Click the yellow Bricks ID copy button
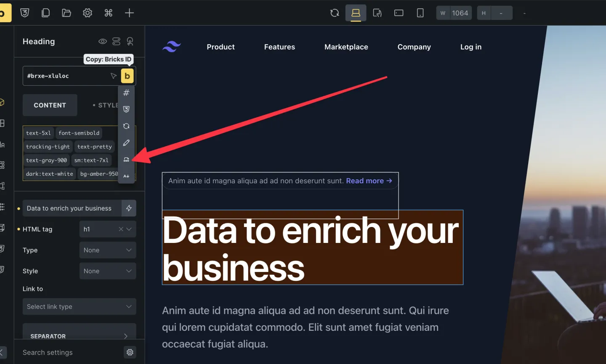This screenshot has width=606, height=364. click(x=127, y=76)
